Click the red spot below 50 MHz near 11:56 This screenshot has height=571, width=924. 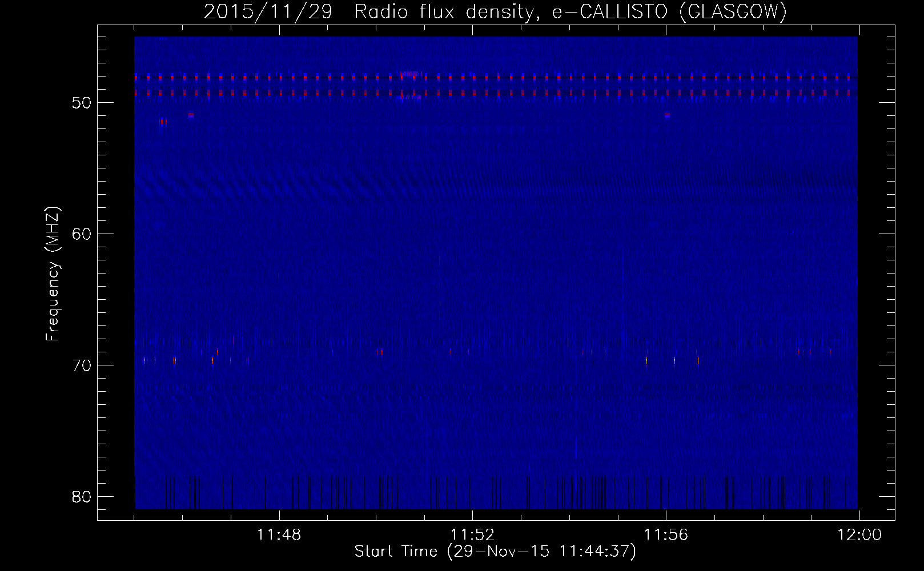point(667,115)
